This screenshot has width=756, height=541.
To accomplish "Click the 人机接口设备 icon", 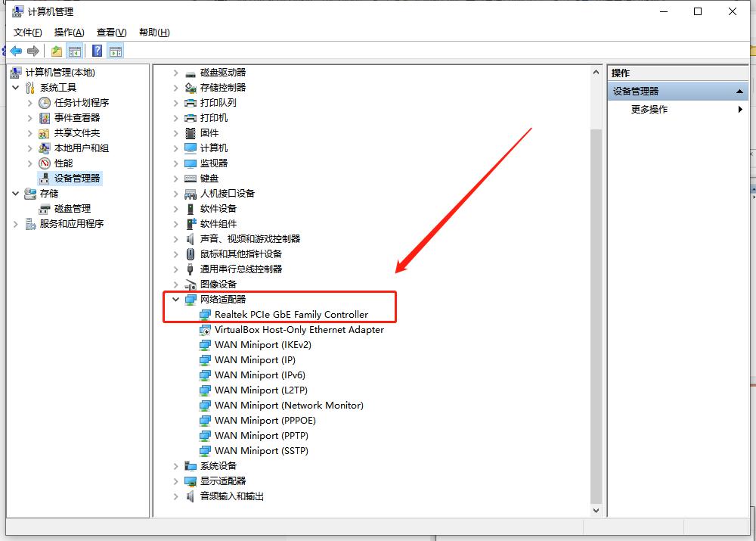I will (x=191, y=194).
